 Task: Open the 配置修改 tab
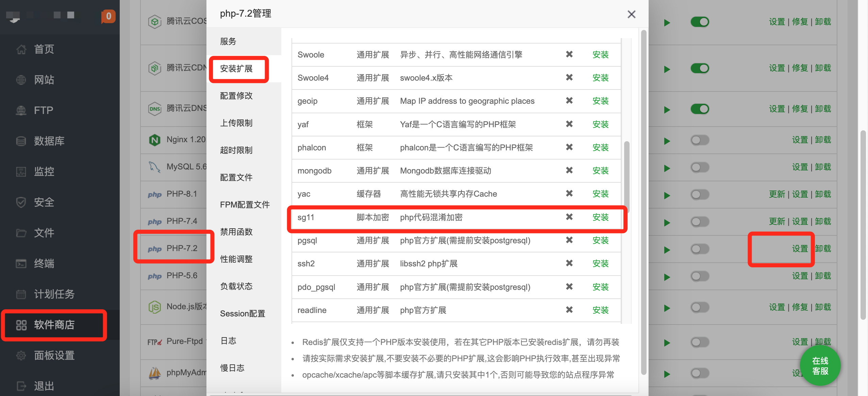point(236,96)
